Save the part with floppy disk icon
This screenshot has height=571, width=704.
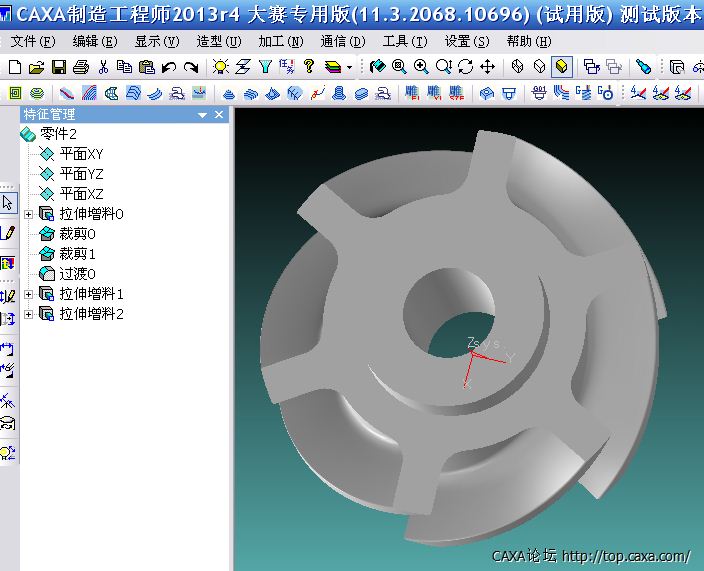59,67
